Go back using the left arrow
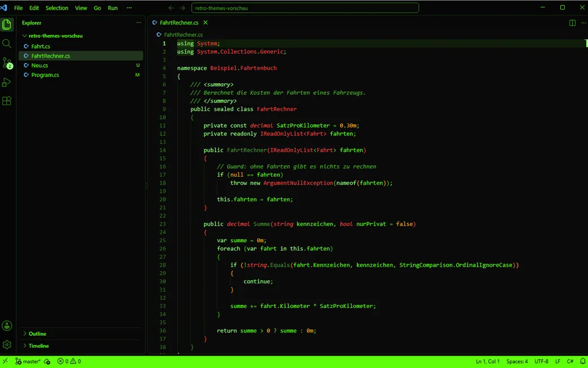The image size is (588, 368). pyautogui.click(x=171, y=8)
